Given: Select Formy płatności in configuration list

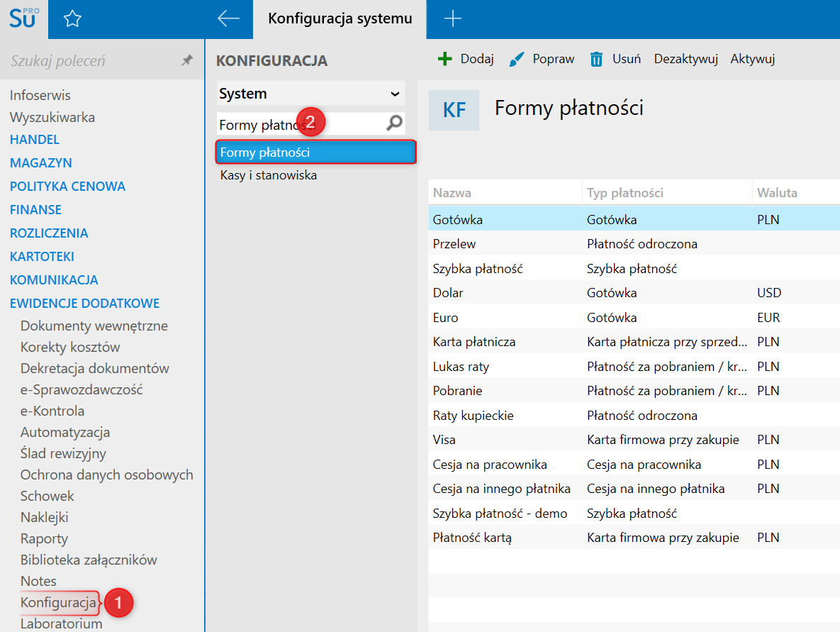Looking at the screenshot, I should [316, 153].
